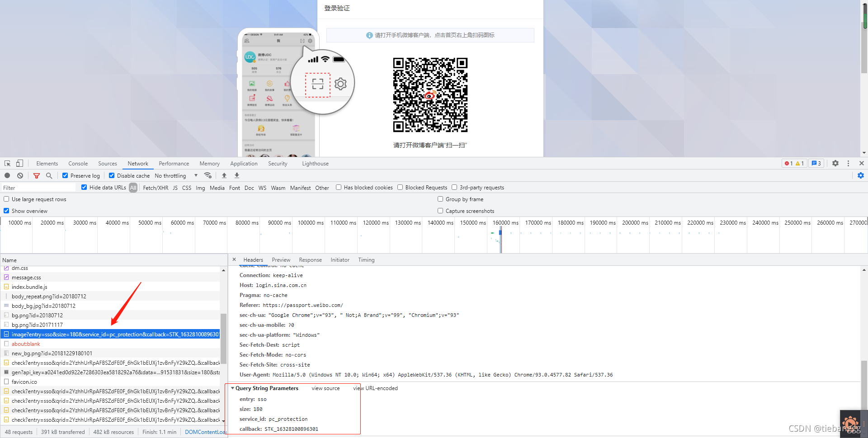Enable Use large request rows
The height and width of the screenshot is (438, 868).
(6, 199)
